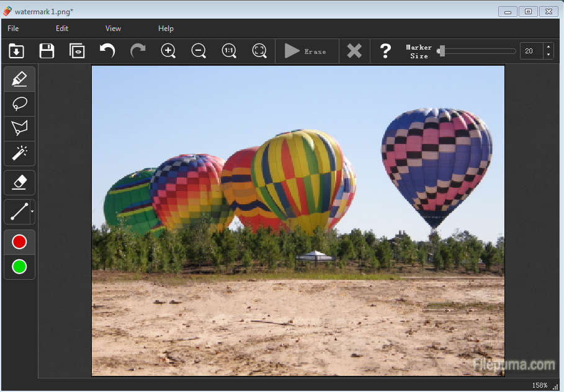This screenshot has height=392, width=564.
Task: Select the Marker tool
Action: pos(19,79)
